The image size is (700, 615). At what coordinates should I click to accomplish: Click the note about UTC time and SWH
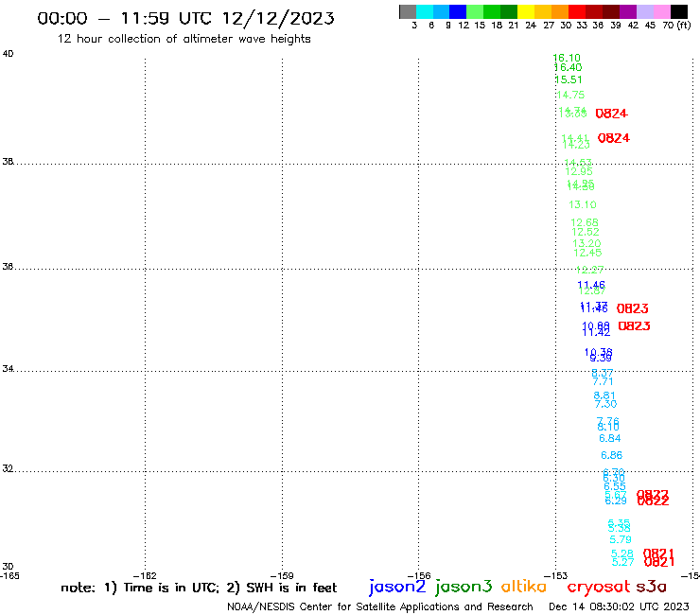point(199,588)
